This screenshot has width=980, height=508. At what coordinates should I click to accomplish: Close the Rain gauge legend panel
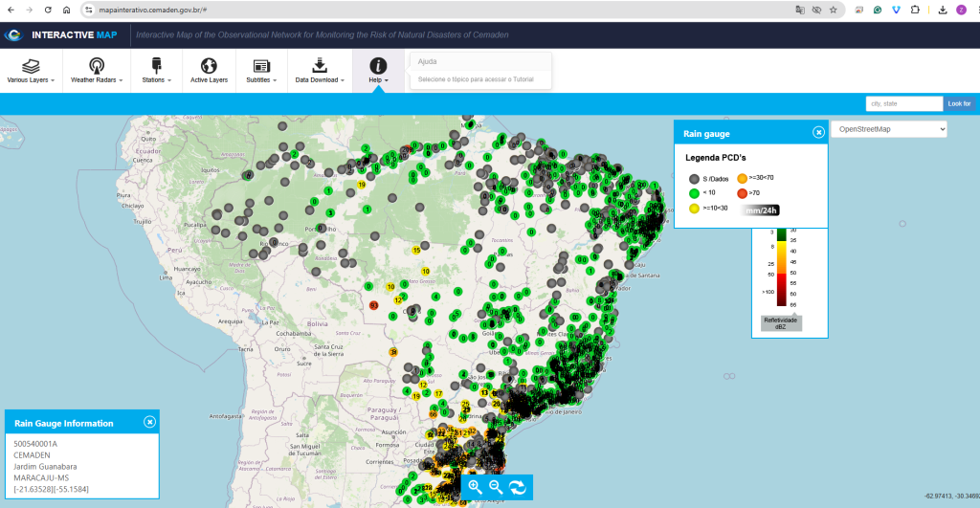click(818, 133)
